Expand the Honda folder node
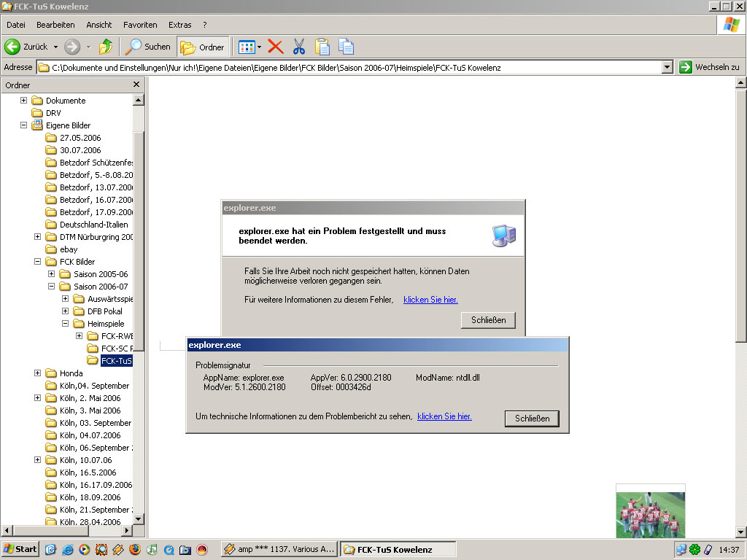Viewport: 747px width, 560px height. [38, 373]
